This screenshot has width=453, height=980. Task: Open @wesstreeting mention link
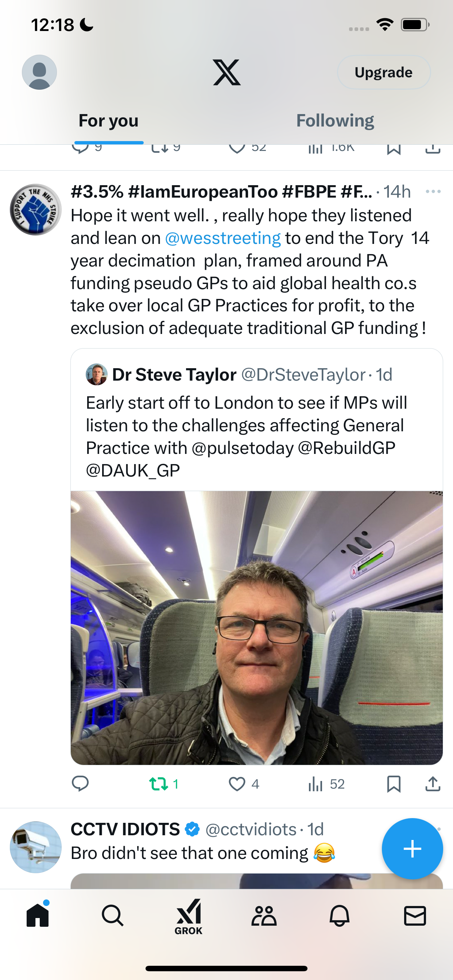(223, 238)
